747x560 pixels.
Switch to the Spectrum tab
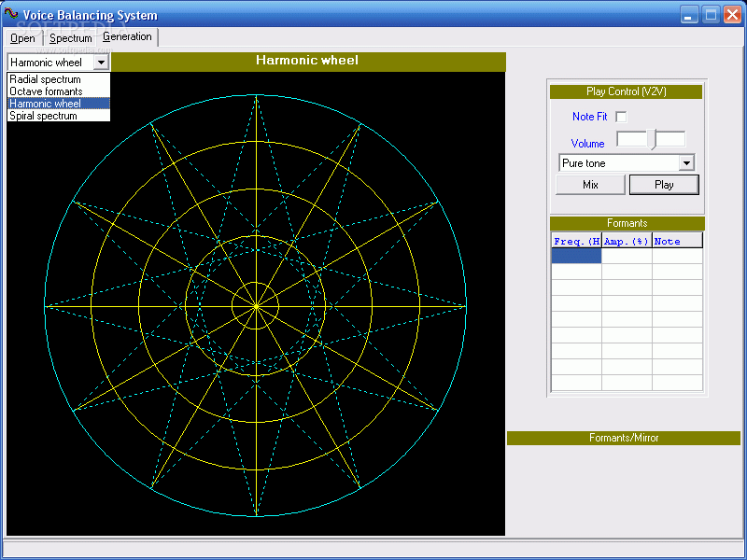71,38
